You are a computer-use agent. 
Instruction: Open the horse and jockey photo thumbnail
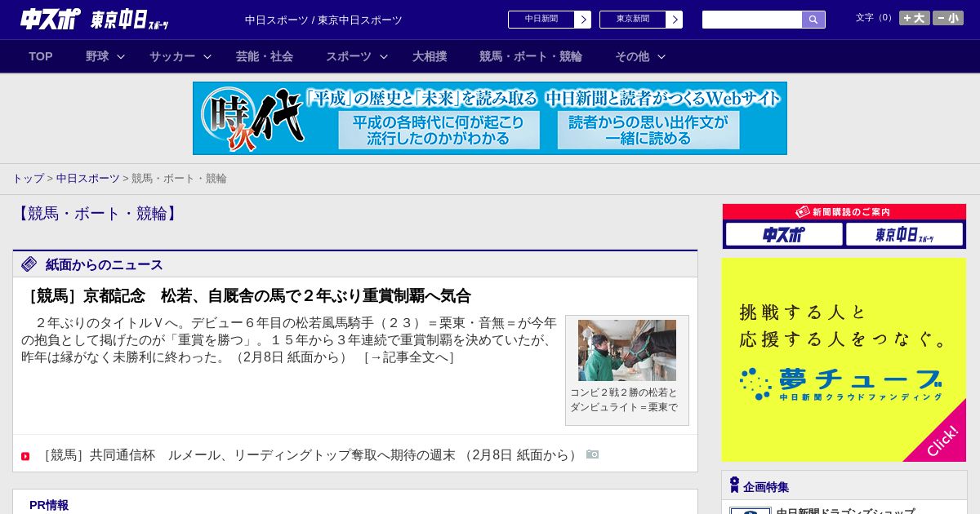coord(627,350)
